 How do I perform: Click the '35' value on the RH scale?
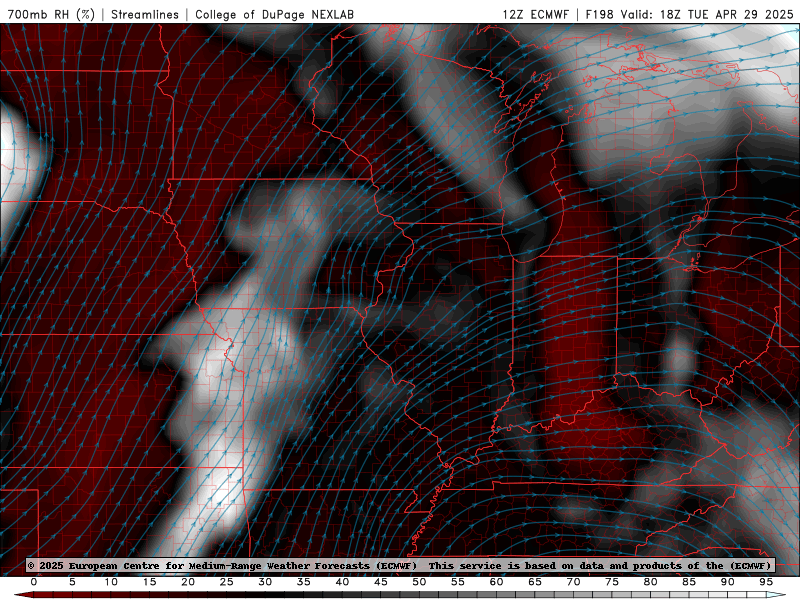(304, 582)
